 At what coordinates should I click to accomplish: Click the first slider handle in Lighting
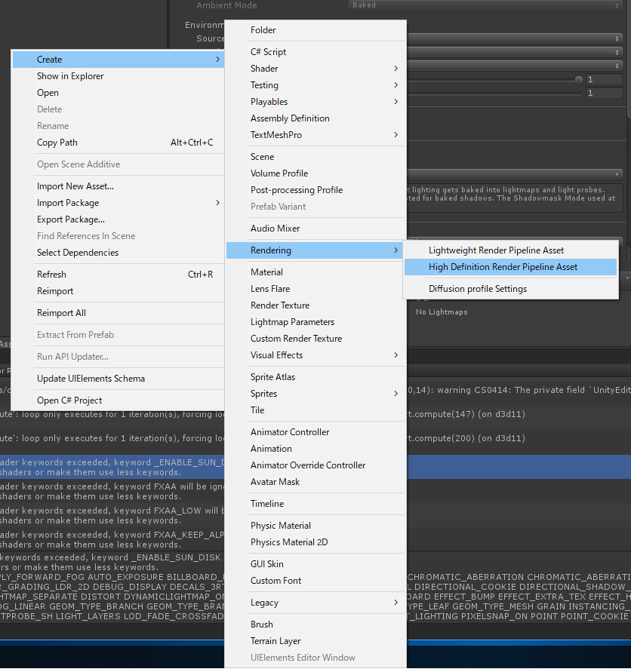click(x=579, y=80)
